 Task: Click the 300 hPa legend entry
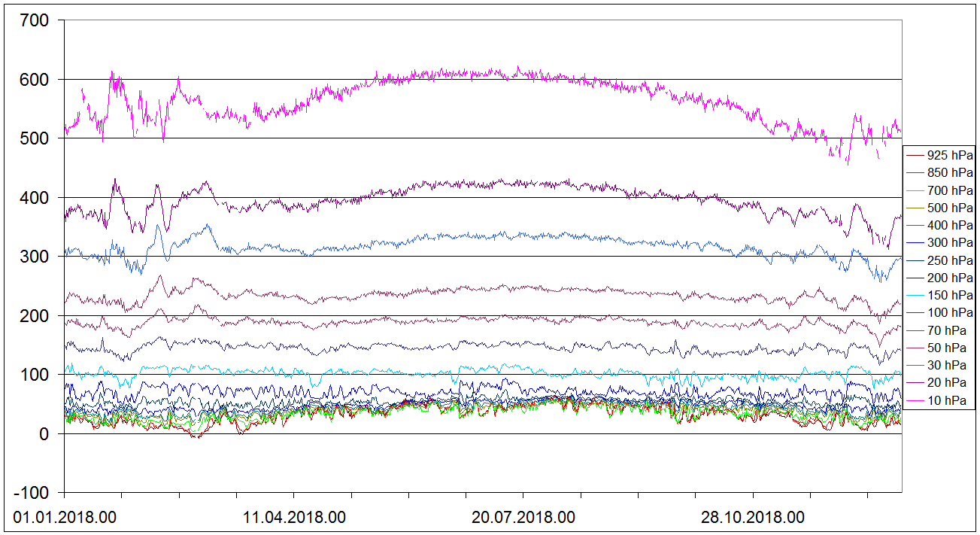point(949,243)
